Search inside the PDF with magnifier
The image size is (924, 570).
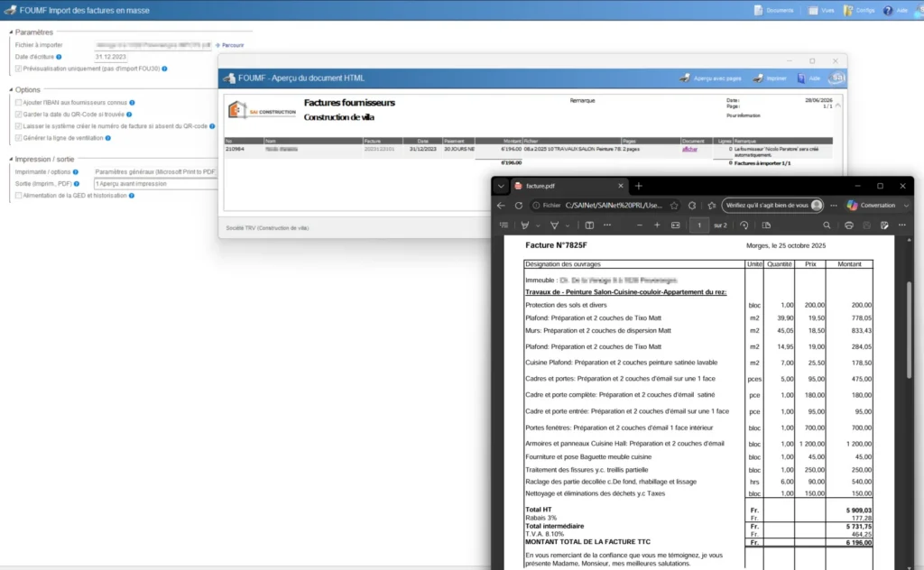(827, 225)
